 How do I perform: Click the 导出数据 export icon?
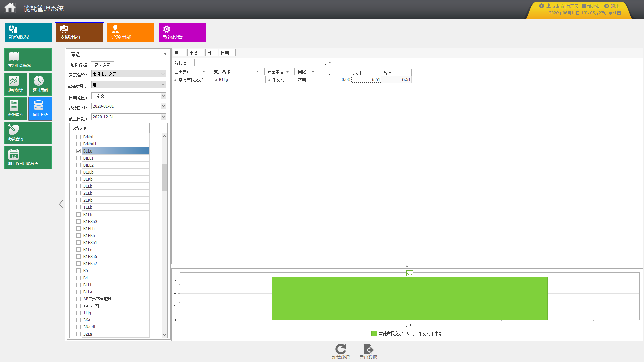[x=368, y=349]
